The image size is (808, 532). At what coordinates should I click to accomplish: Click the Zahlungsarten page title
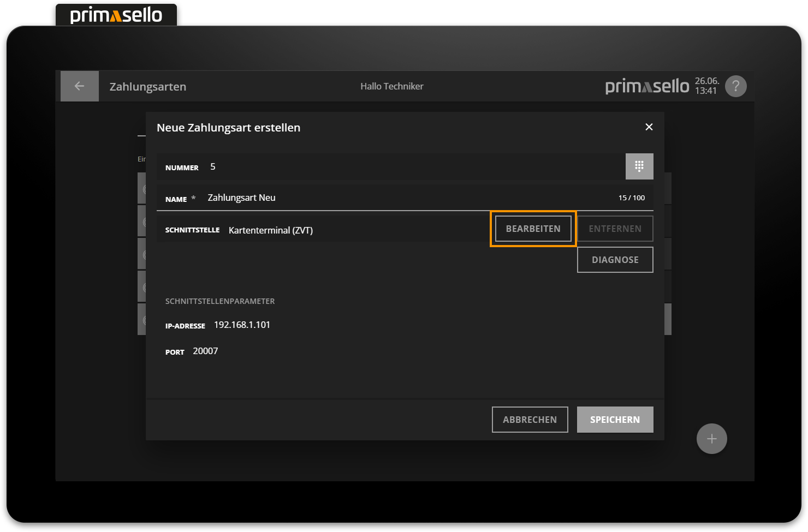pos(148,87)
